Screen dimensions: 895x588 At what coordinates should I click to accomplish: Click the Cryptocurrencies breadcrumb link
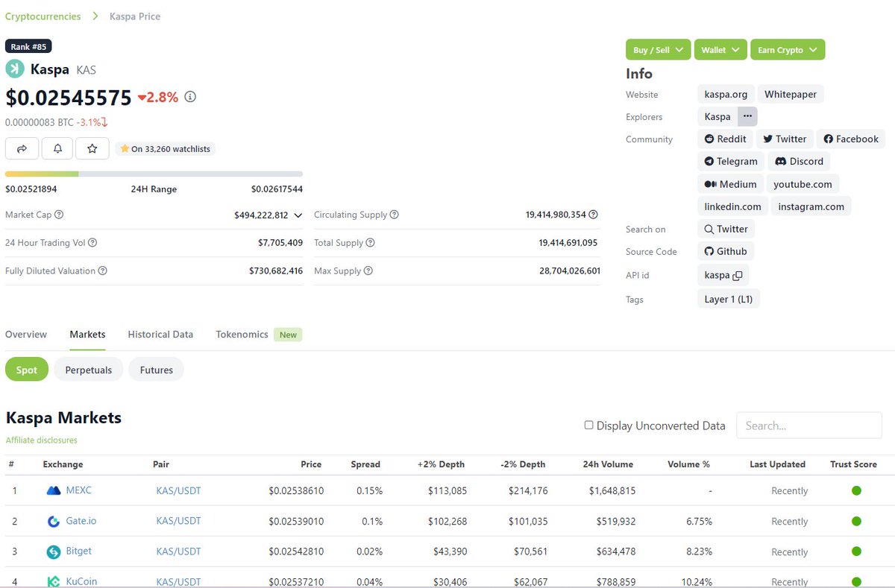(43, 16)
